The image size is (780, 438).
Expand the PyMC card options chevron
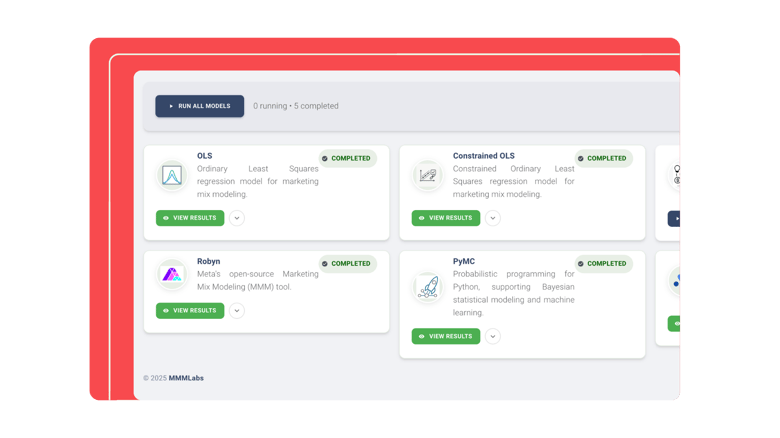coord(493,337)
